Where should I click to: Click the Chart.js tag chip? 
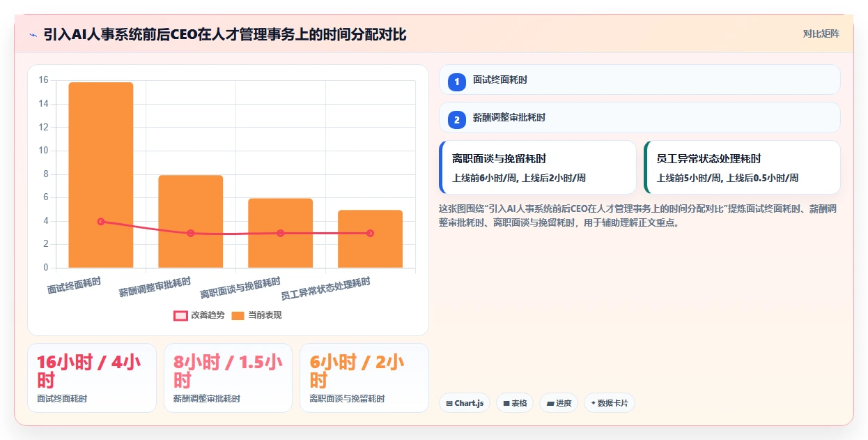click(x=465, y=403)
